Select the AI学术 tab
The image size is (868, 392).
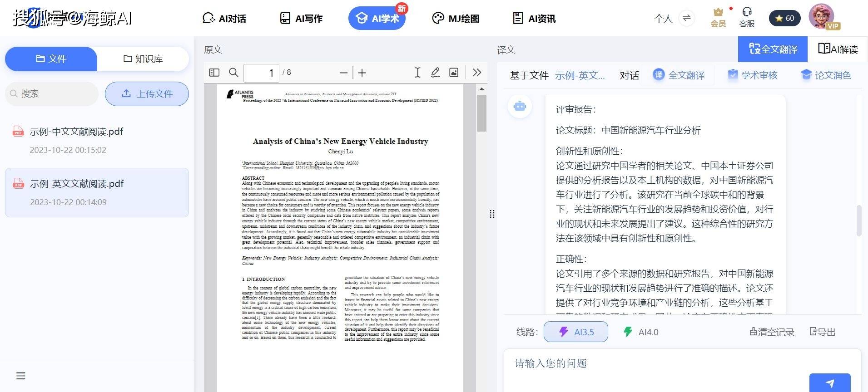coord(377,18)
